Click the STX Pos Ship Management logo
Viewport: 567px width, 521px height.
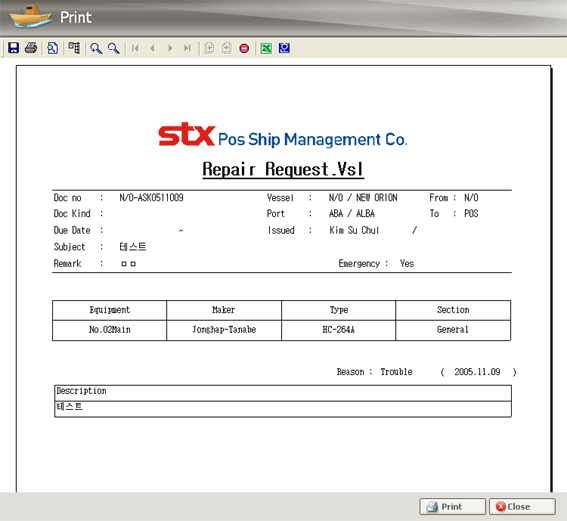(283, 135)
